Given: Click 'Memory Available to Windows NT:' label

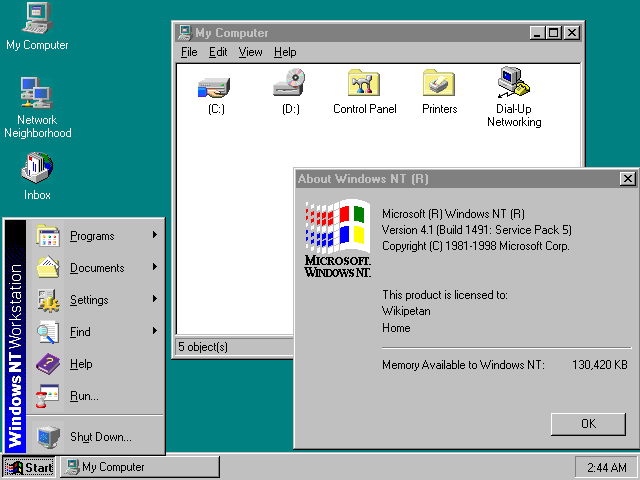Looking at the screenshot, I should [463, 364].
